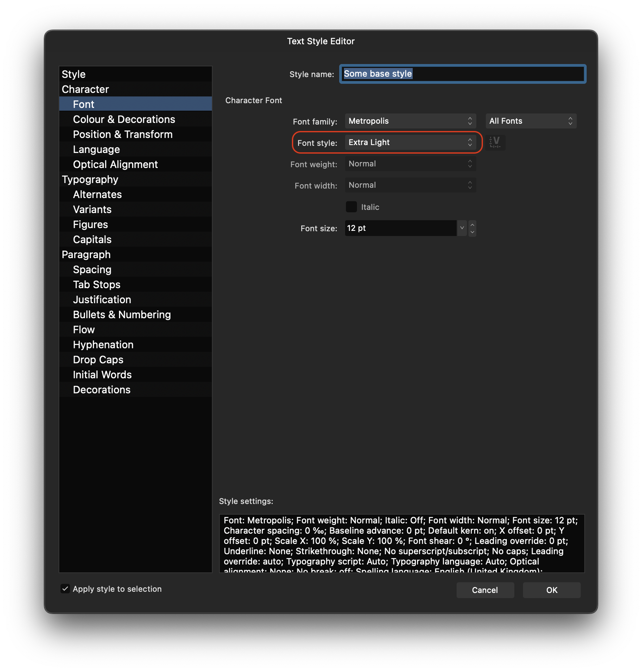
Task: Open the Font style dropdown
Action: pyautogui.click(x=410, y=142)
